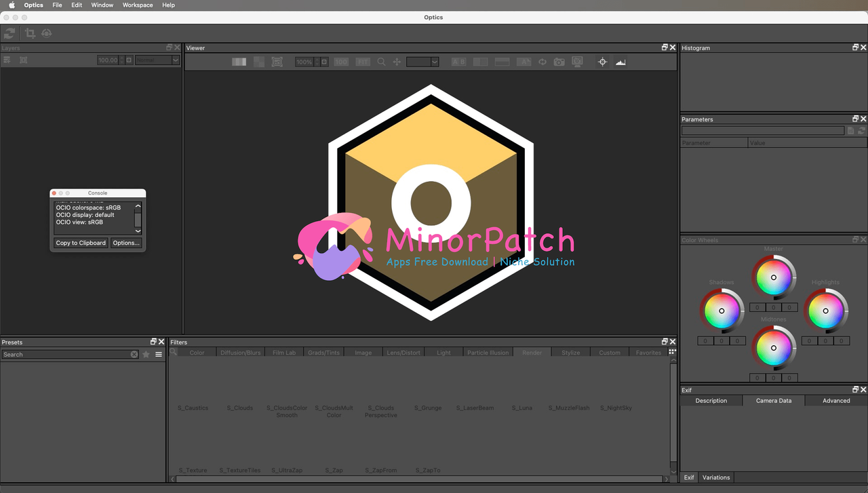This screenshot has width=868, height=493.
Task: Click the rotate-view eye icon in top toolbar
Action: [x=47, y=33]
